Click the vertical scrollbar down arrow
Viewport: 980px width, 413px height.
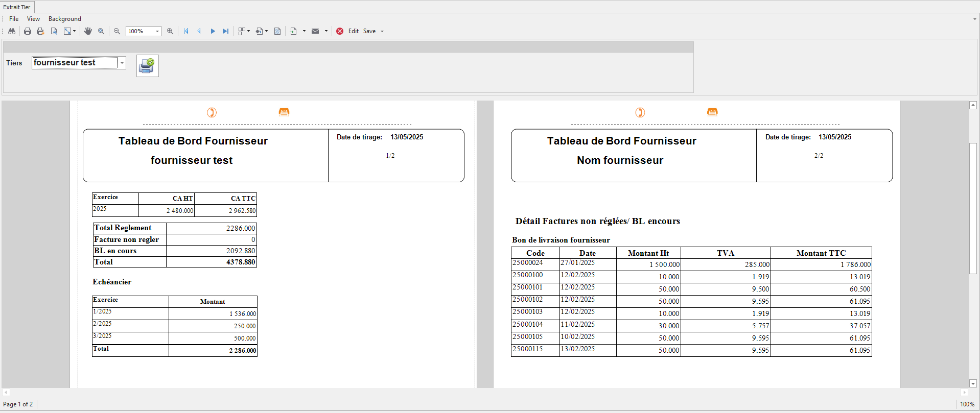pyautogui.click(x=973, y=383)
